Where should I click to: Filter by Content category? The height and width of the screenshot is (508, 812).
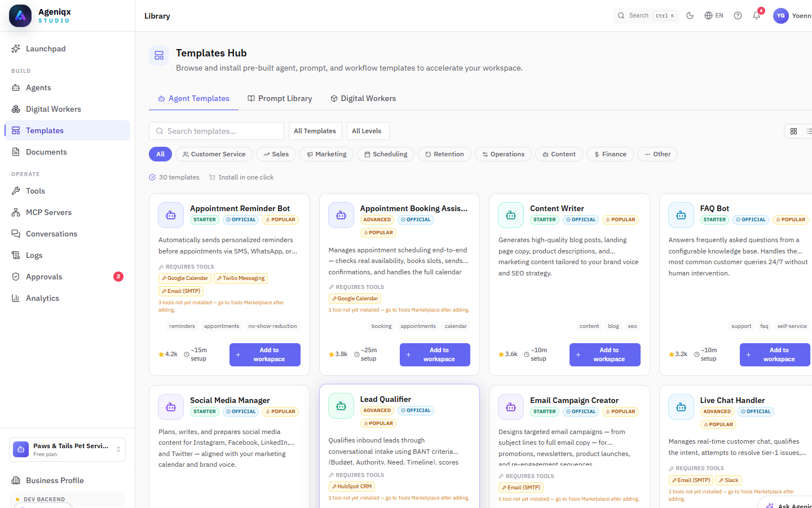(x=559, y=154)
